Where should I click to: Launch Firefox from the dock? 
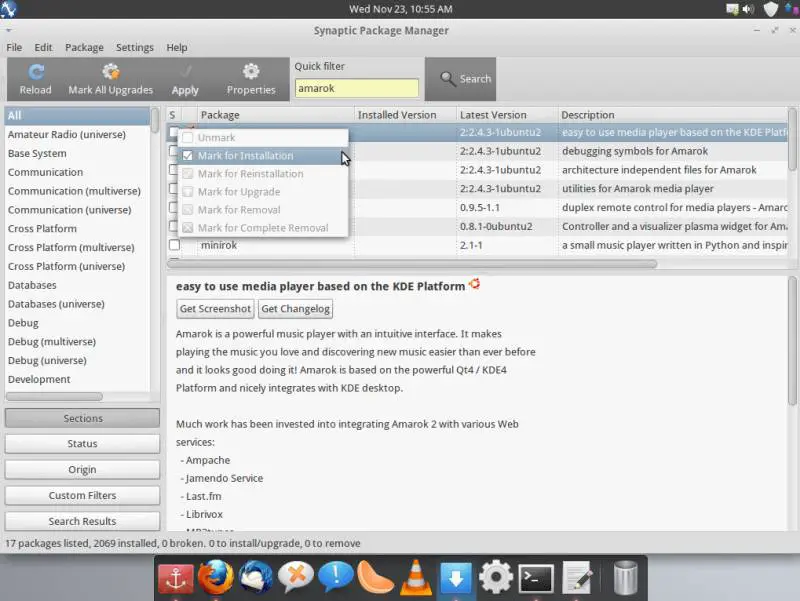coord(215,578)
